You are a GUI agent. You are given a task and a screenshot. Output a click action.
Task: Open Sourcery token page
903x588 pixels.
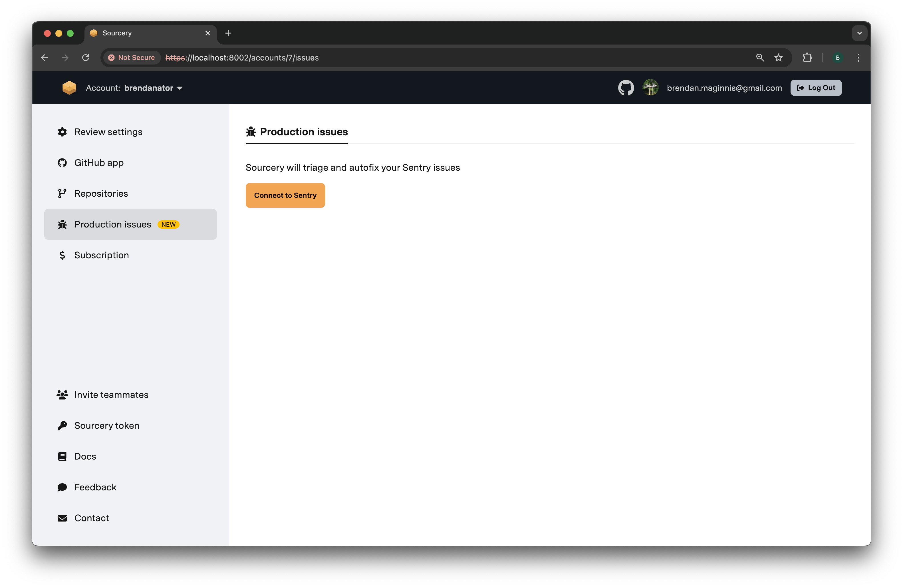pyautogui.click(x=107, y=425)
